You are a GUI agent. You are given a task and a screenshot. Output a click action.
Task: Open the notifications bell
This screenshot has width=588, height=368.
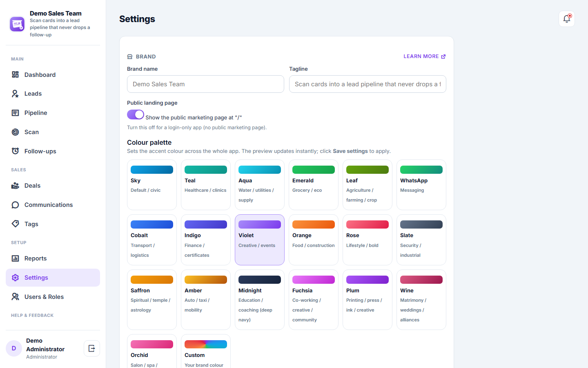coord(567,19)
